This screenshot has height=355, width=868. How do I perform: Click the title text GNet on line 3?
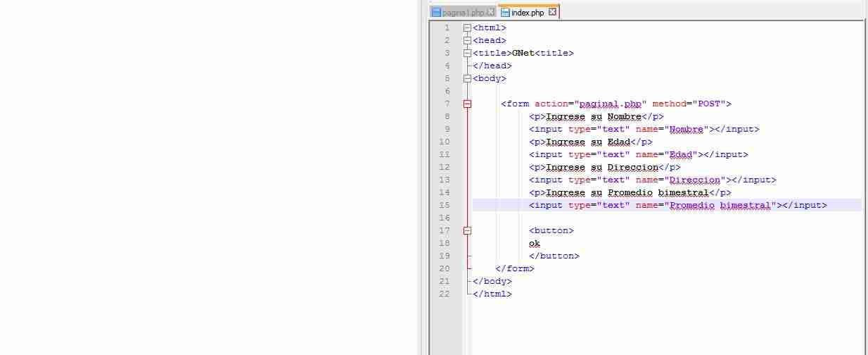(523, 54)
